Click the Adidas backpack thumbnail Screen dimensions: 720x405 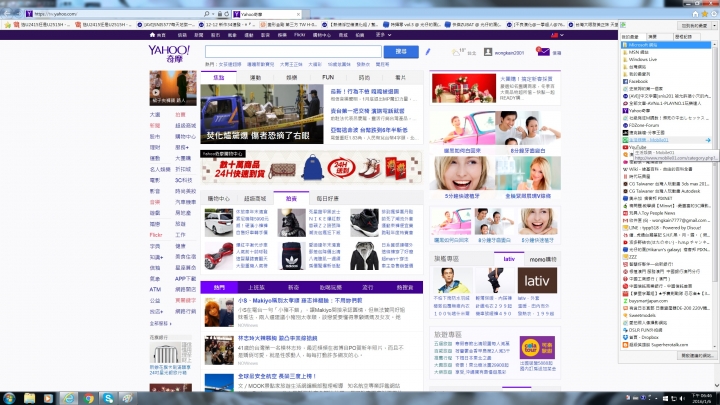[292, 255]
